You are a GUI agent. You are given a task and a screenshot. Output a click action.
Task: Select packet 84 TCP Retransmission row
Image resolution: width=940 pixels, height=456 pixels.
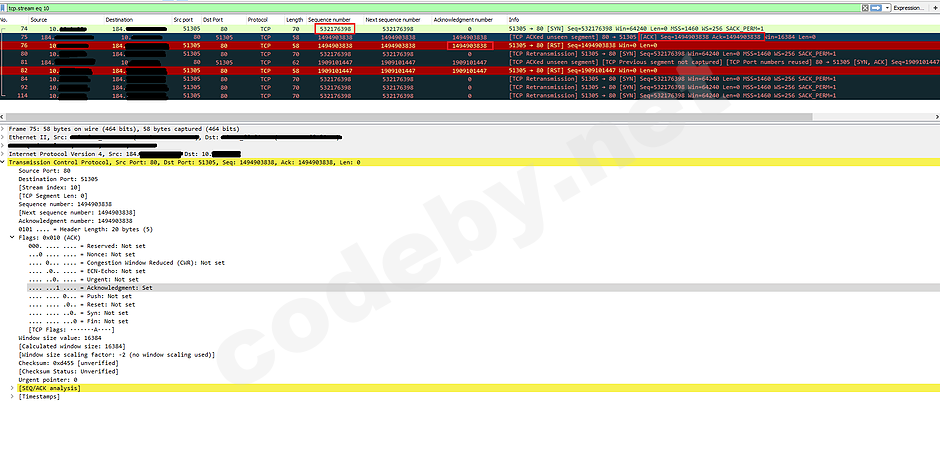pos(470,79)
